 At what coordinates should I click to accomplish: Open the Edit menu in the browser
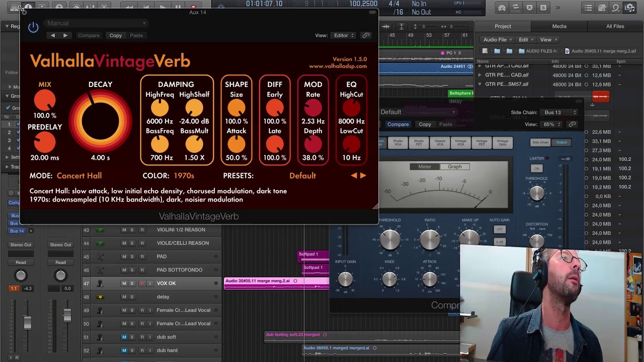pos(526,40)
